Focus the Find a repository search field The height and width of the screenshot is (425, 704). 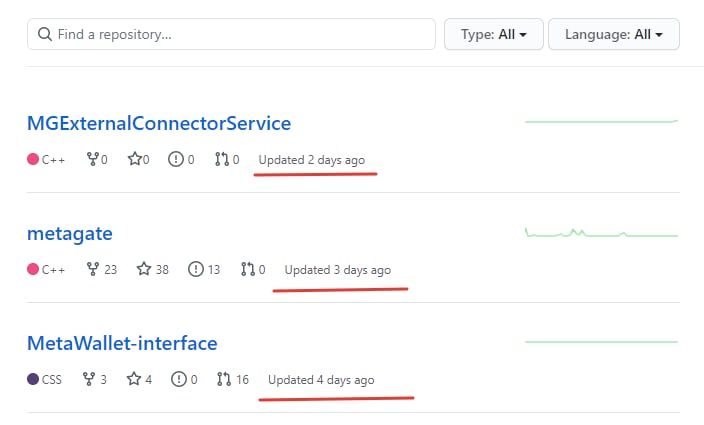(x=231, y=34)
